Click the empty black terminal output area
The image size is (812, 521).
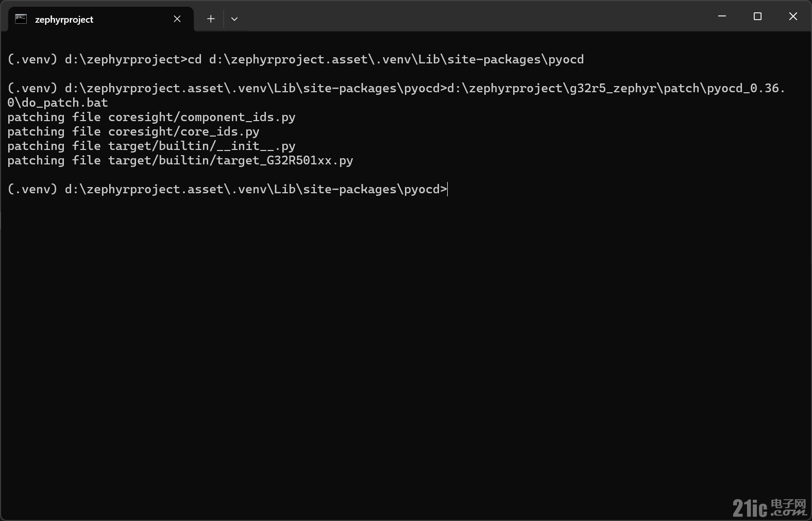(x=406, y=350)
